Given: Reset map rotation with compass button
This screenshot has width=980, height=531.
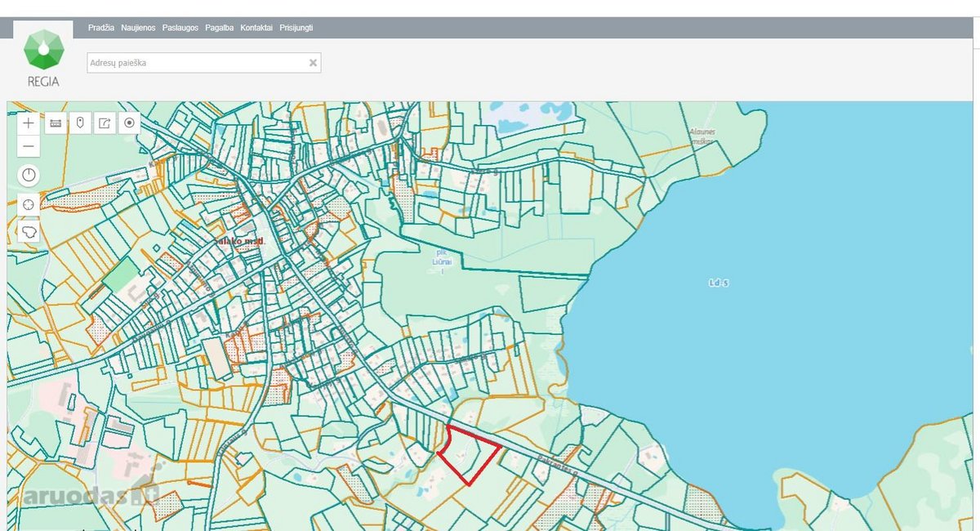Looking at the screenshot, I should coord(29,175).
